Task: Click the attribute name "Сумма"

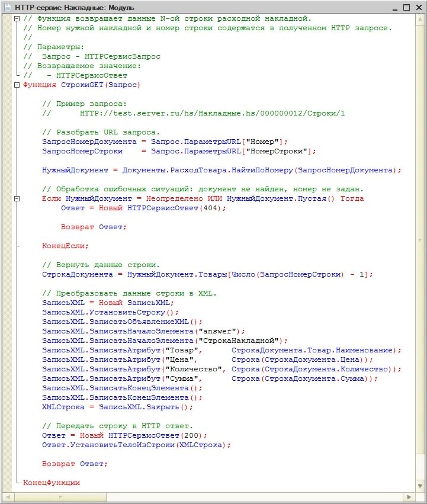Action: pyautogui.click(x=181, y=378)
